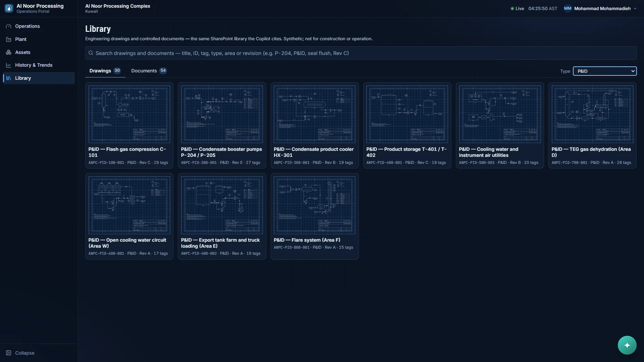This screenshot has width=644, height=362.
Task: Open Cooling water and instrument air utilities thumbnail
Action: tap(500, 114)
